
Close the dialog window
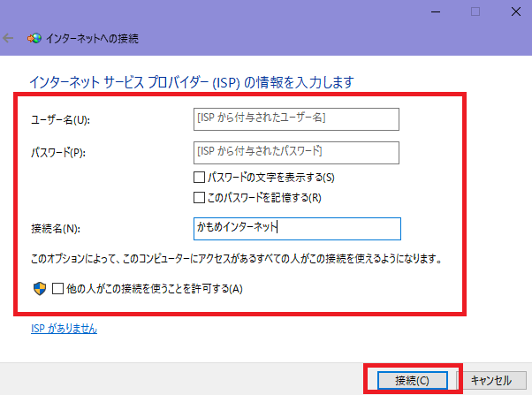click(516, 11)
